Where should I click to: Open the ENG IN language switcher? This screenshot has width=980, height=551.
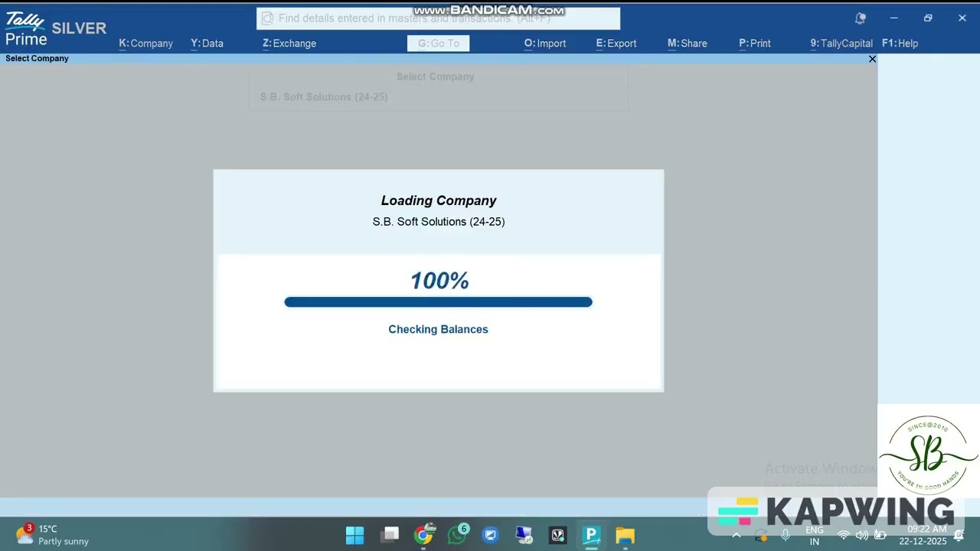click(x=815, y=535)
